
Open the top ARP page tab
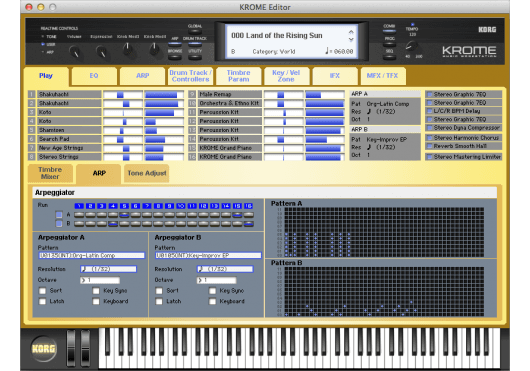click(143, 76)
